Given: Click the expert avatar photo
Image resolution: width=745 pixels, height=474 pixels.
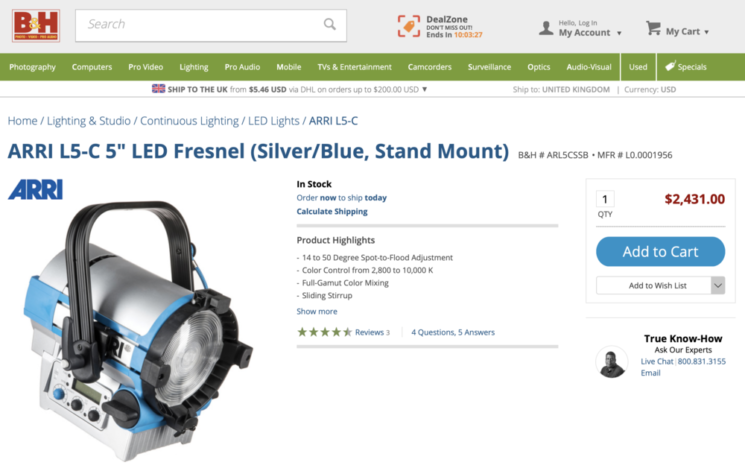Looking at the screenshot, I should click(611, 362).
